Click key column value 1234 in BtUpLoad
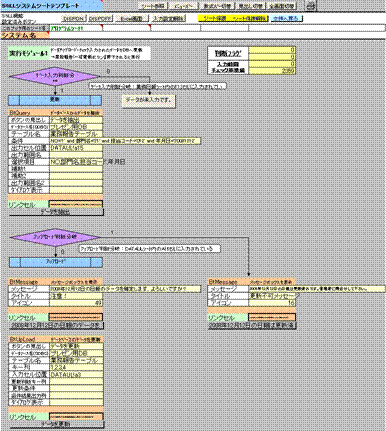386x431 pixels. [x=76, y=367]
